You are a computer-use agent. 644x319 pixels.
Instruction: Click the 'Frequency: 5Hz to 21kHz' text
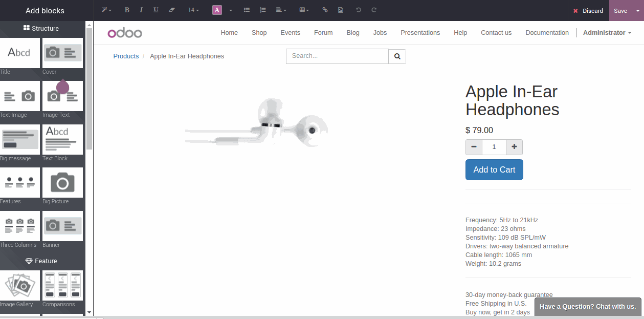(502, 220)
